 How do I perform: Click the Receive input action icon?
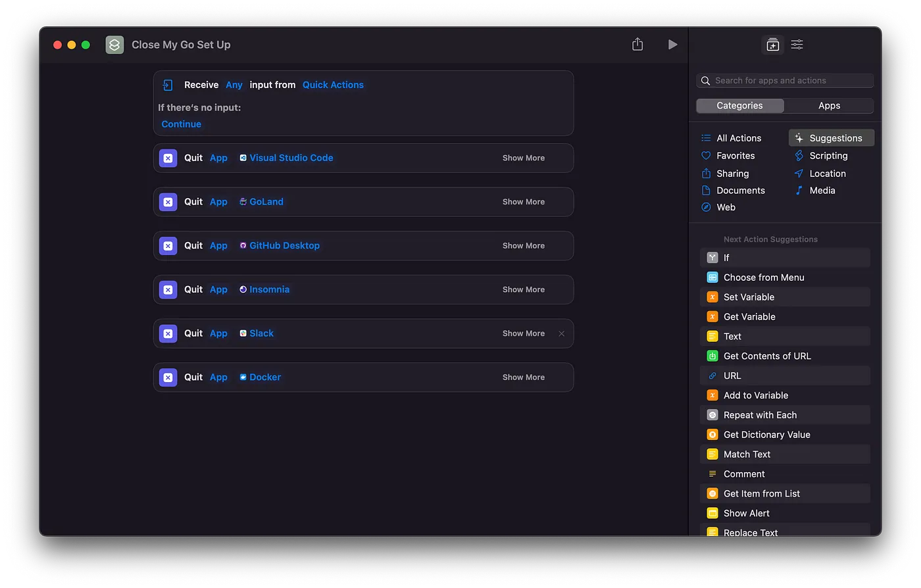pyautogui.click(x=168, y=85)
